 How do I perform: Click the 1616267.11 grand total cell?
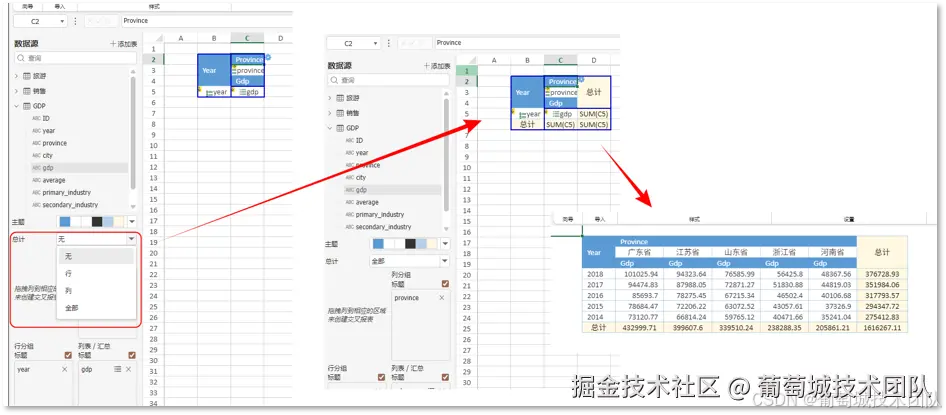tap(881, 328)
